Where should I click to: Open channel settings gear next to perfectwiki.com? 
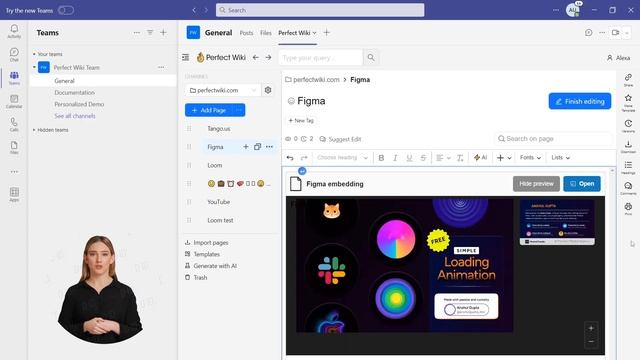(x=268, y=90)
